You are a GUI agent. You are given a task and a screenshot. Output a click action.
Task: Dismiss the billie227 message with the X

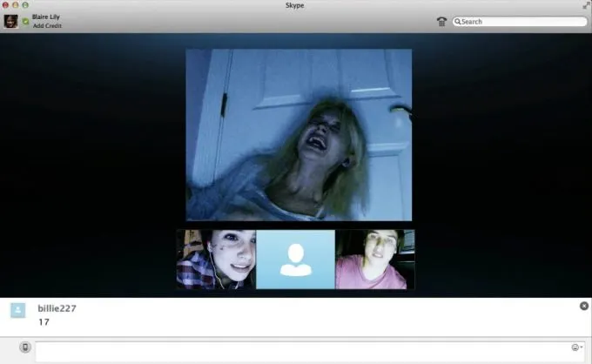click(x=583, y=306)
